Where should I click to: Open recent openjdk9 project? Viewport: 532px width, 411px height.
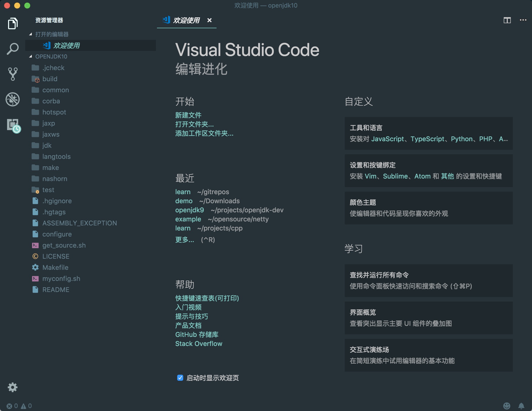[190, 210]
